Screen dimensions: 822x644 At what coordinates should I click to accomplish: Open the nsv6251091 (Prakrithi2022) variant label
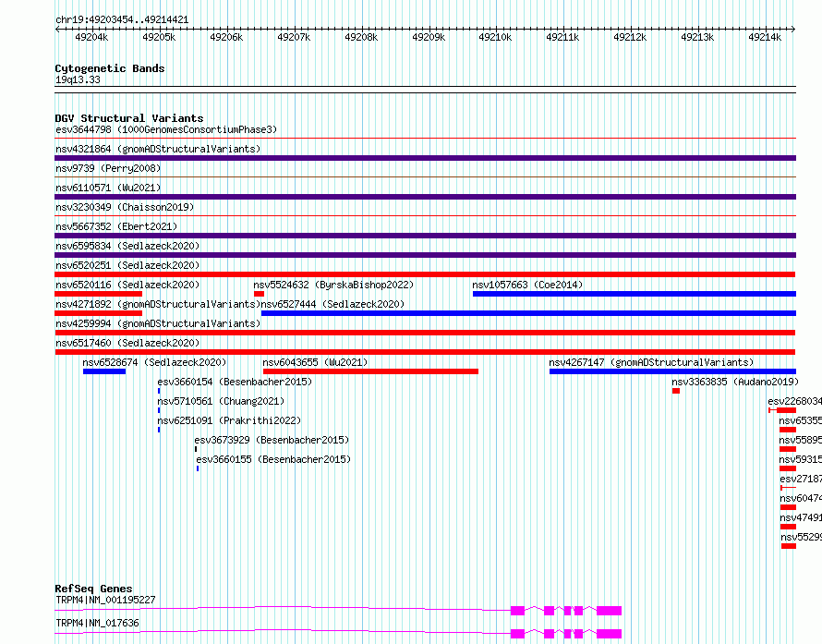pos(229,420)
